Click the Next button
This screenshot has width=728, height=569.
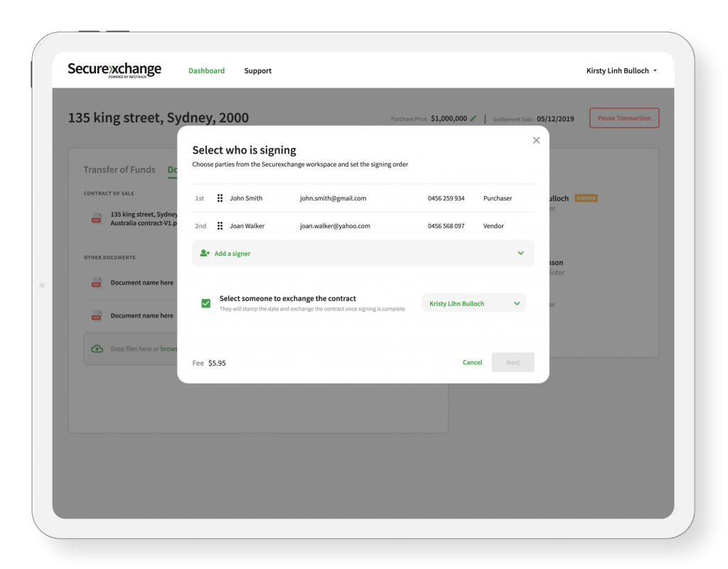(x=513, y=362)
